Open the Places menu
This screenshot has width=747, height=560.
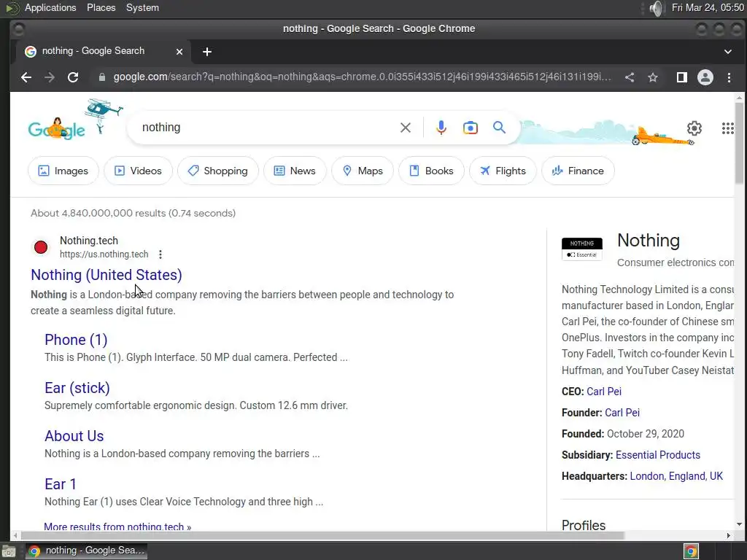point(101,7)
